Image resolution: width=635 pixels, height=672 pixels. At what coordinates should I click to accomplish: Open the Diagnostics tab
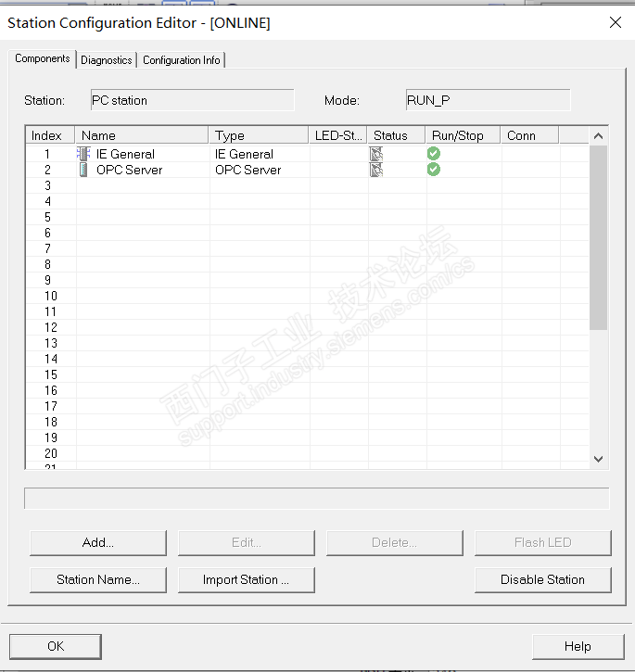(x=107, y=60)
